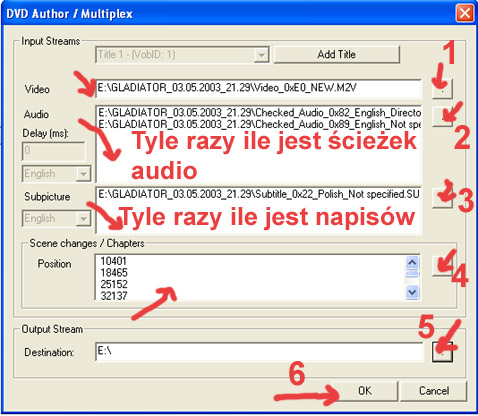The height and width of the screenshot is (416, 478).
Task: Close the DVD Author / Multiplex dialog
Action: pos(465,14)
